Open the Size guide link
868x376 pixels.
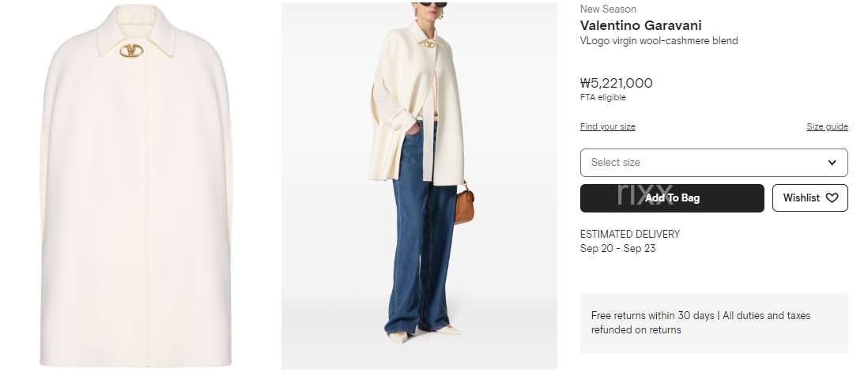[827, 126]
